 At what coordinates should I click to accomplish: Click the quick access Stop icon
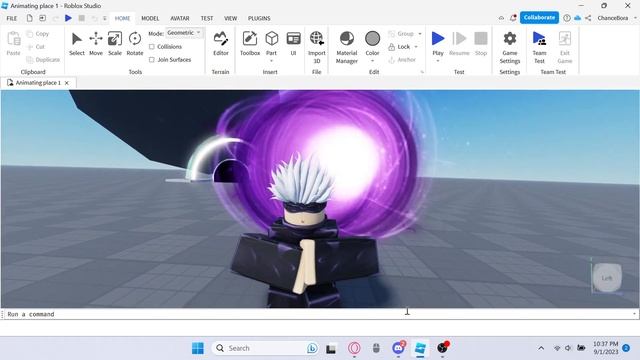(x=82, y=18)
